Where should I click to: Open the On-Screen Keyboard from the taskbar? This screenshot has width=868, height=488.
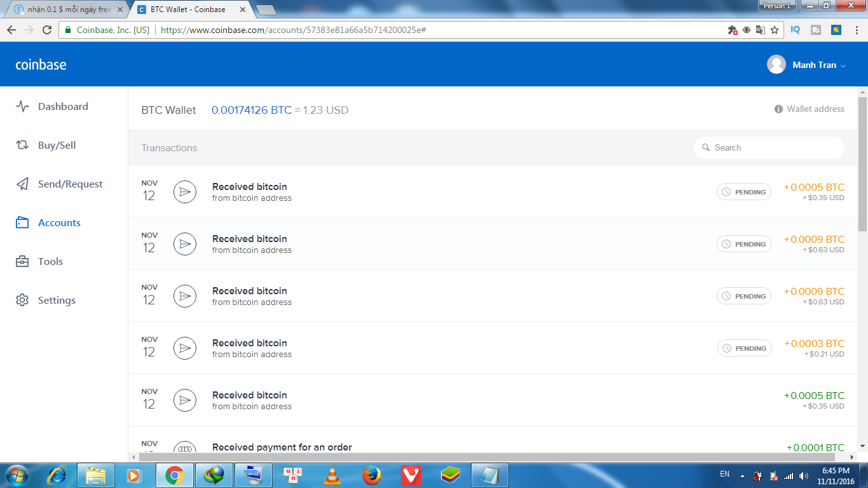[254, 475]
